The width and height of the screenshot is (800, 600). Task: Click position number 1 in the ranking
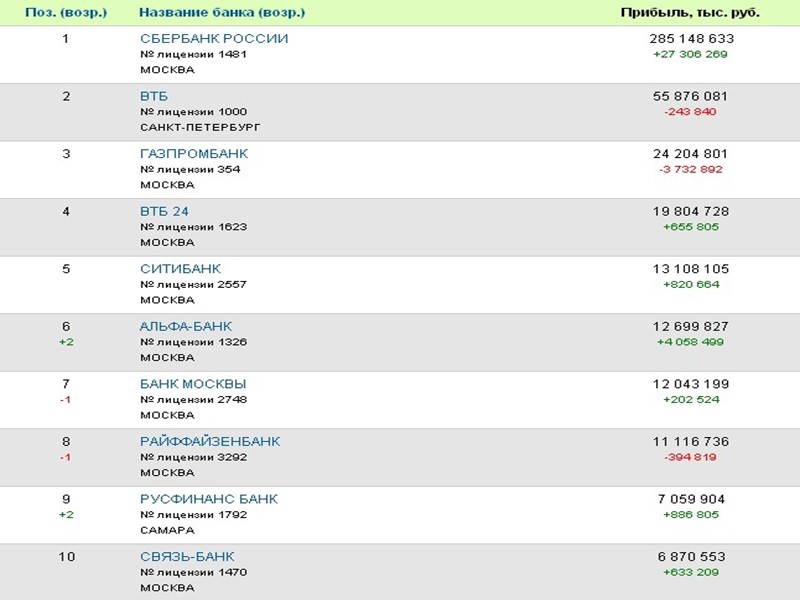[66, 39]
